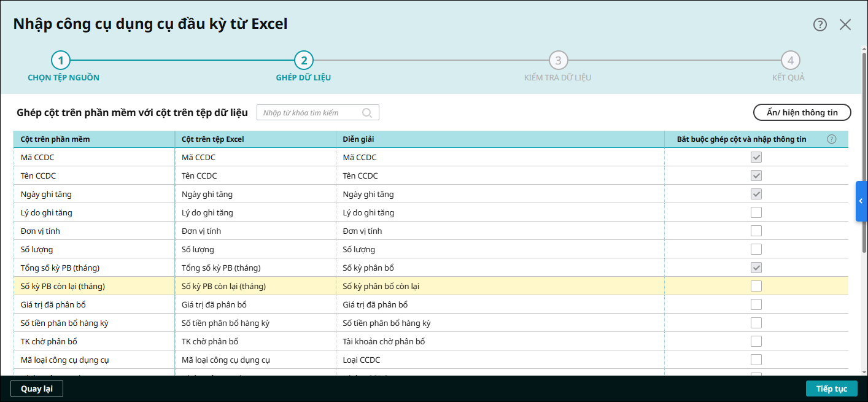Choose Excel column for Ngày ghi tăng
Viewport: 868px width, 402px height.
[x=255, y=194]
